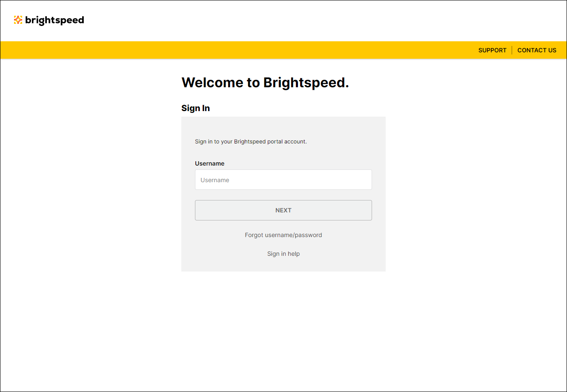Open the CONTACT US link

tap(537, 50)
